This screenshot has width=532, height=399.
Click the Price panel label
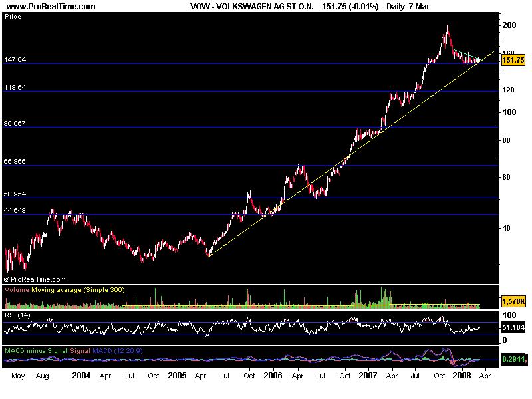pyautogui.click(x=13, y=16)
